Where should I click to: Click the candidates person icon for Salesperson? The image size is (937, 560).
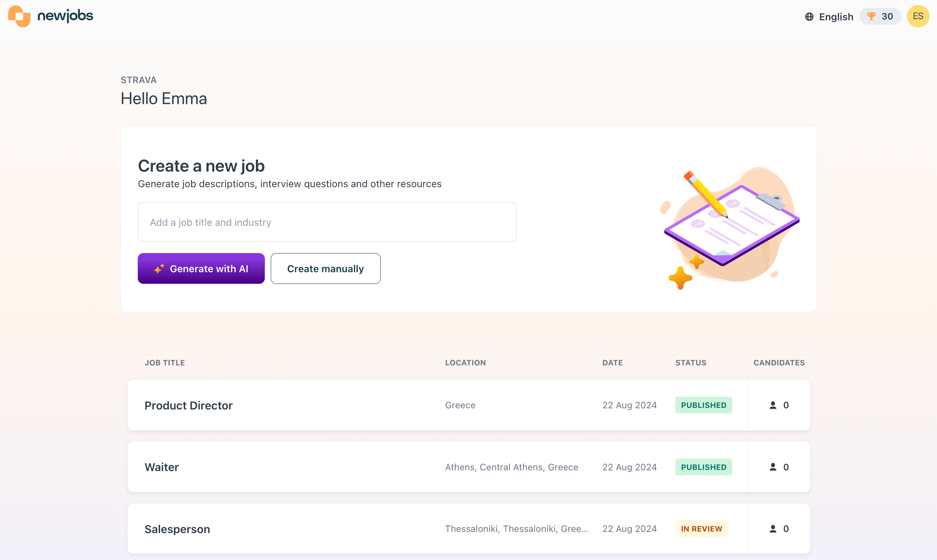(x=773, y=529)
